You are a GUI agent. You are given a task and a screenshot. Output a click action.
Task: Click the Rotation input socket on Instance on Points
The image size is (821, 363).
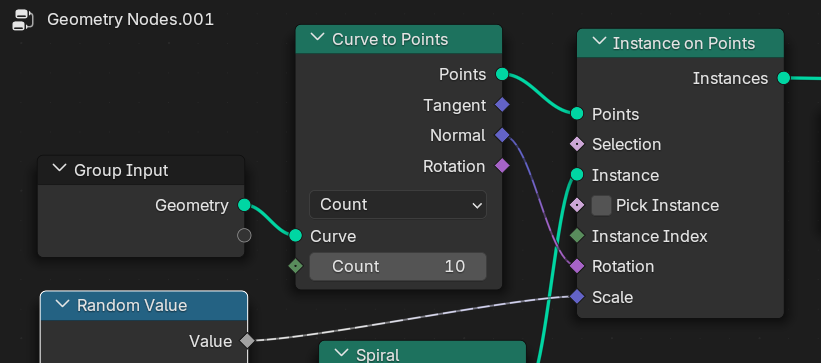pyautogui.click(x=576, y=266)
